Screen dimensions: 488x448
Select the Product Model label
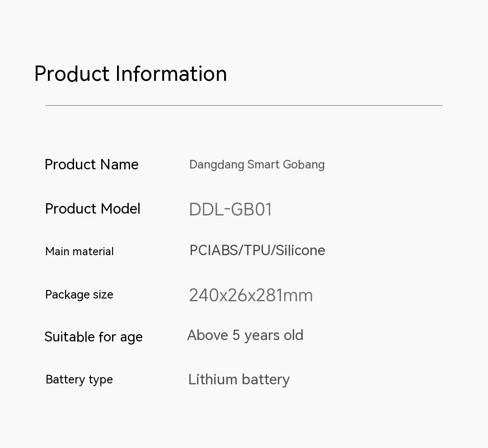pos(93,209)
